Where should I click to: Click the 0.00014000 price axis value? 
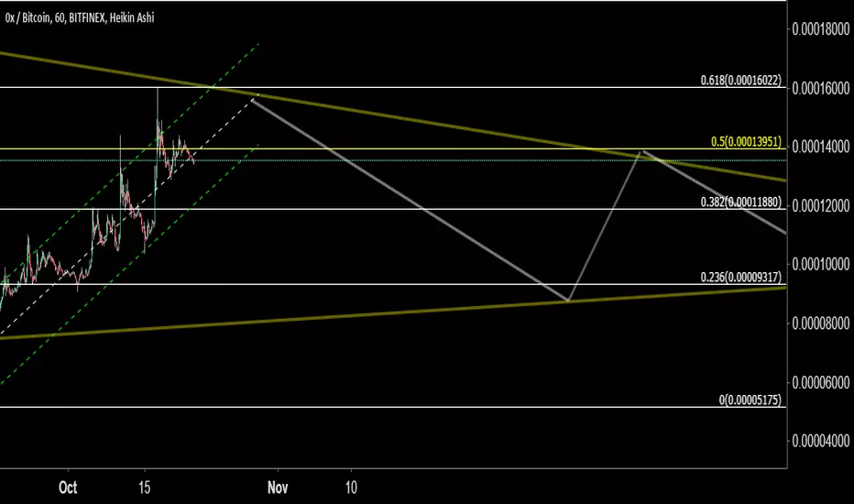(821, 147)
